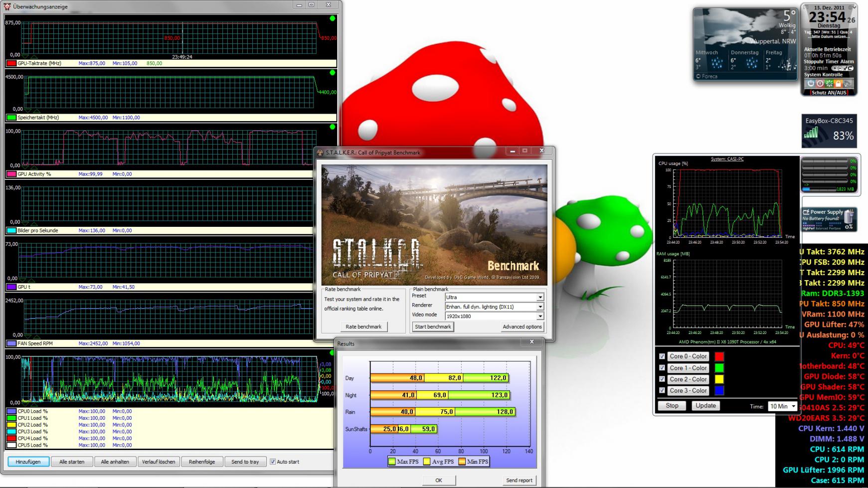Click the green status dot on the Speichertakt graph
The height and width of the screenshot is (488, 868).
click(x=333, y=73)
